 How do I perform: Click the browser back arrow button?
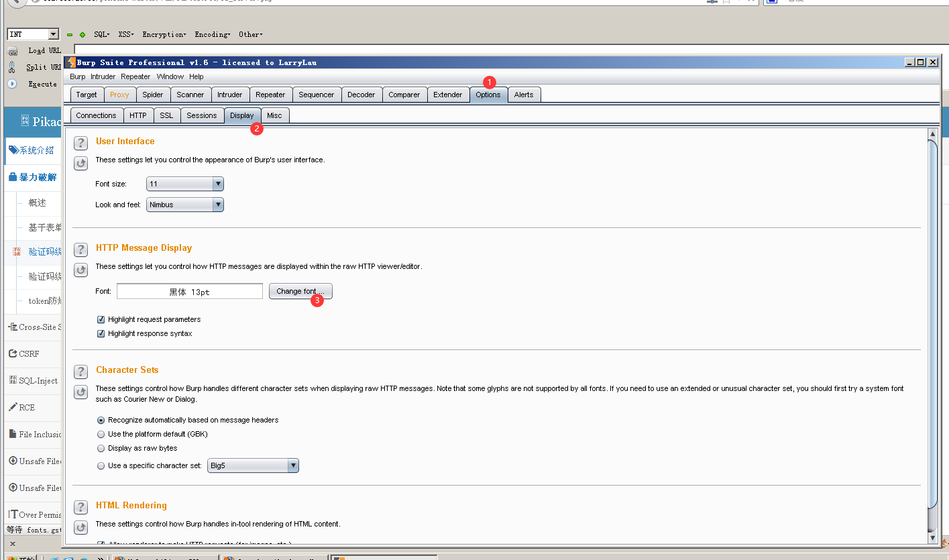click(x=16, y=2)
